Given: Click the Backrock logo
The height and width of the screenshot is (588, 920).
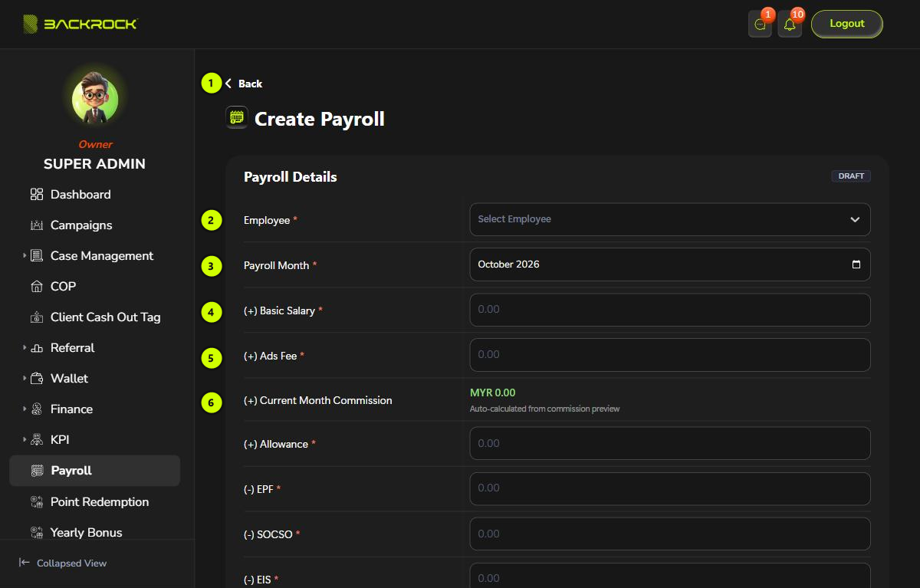Looking at the screenshot, I should pos(80,24).
